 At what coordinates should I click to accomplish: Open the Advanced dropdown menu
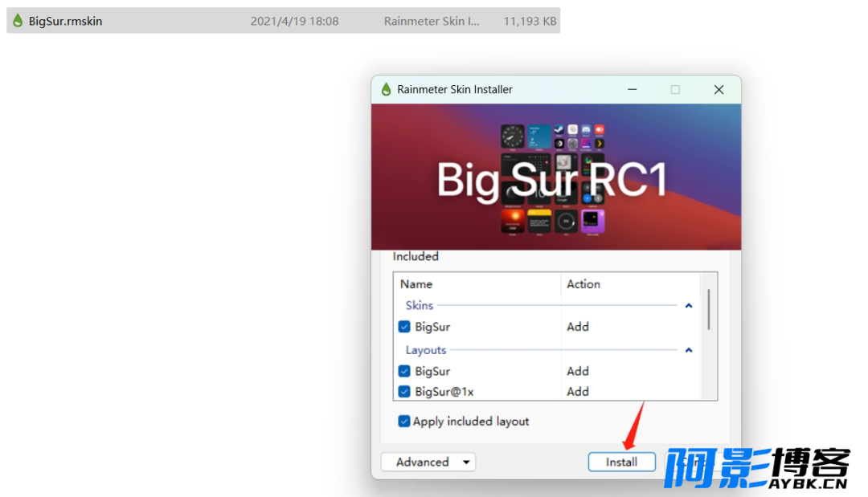tap(428, 462)
